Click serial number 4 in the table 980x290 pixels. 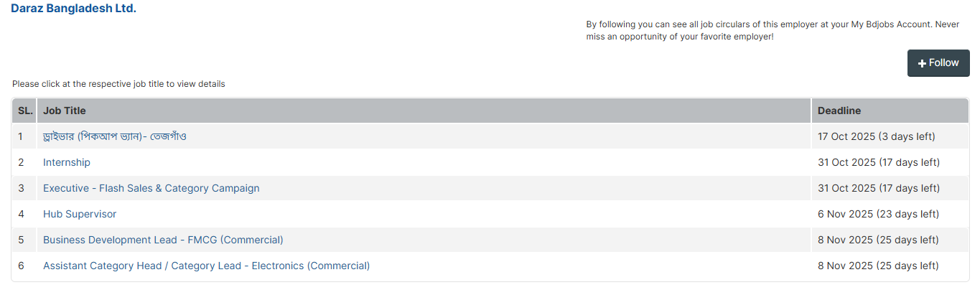(22, 214)
